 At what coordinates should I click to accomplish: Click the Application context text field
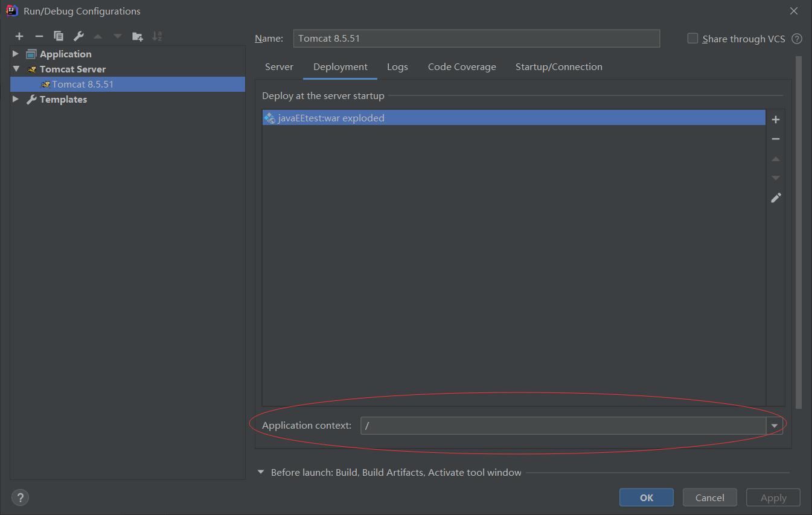point(563,426)
